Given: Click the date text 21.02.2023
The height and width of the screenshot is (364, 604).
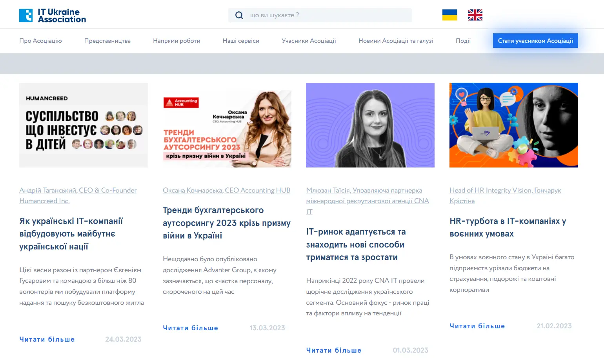Looking at the screenshot, I should pyautogui.click(x=554, y=326).
